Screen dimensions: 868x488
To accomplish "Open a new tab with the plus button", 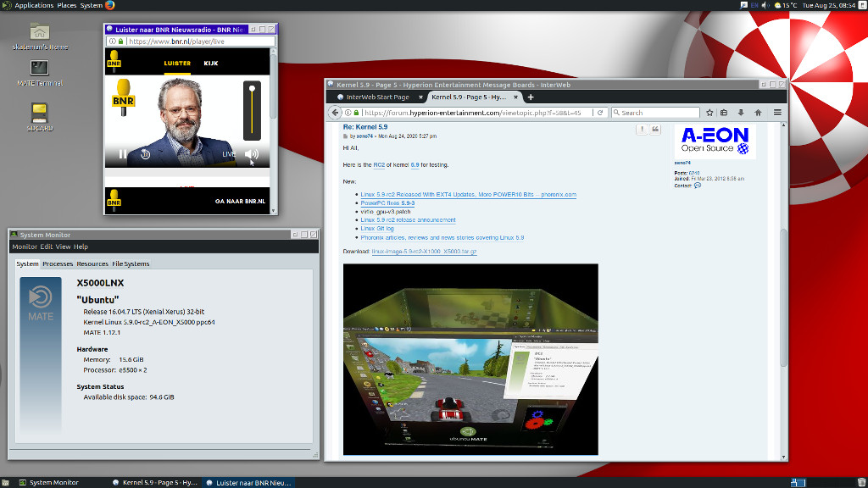I will pos(531,97).
